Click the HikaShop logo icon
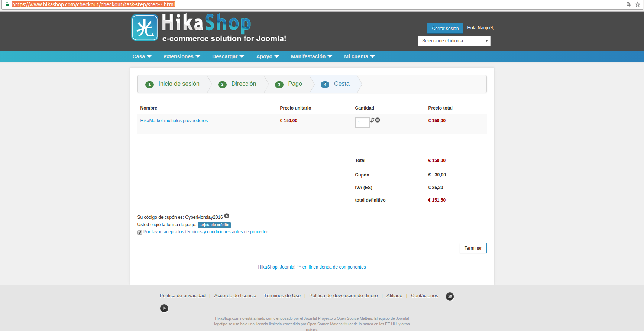Image resolution: width=644 pixels, height=331 pixels. tap(145, 27)
